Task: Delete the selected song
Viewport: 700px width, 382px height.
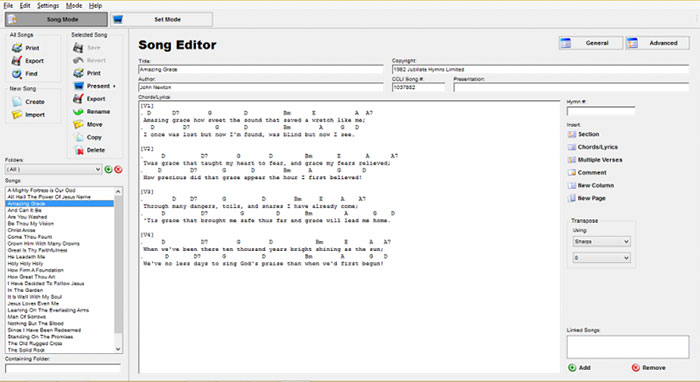Action: point(89,150)
